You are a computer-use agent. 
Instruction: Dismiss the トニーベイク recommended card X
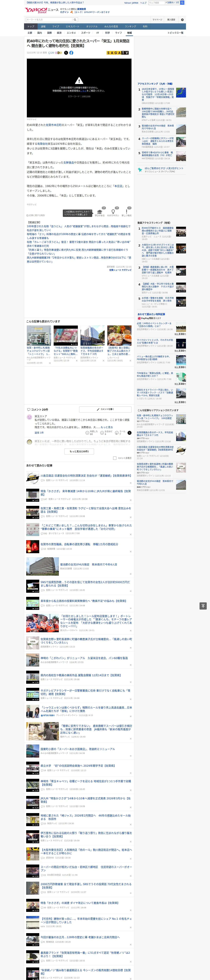[x=50, y=363]
